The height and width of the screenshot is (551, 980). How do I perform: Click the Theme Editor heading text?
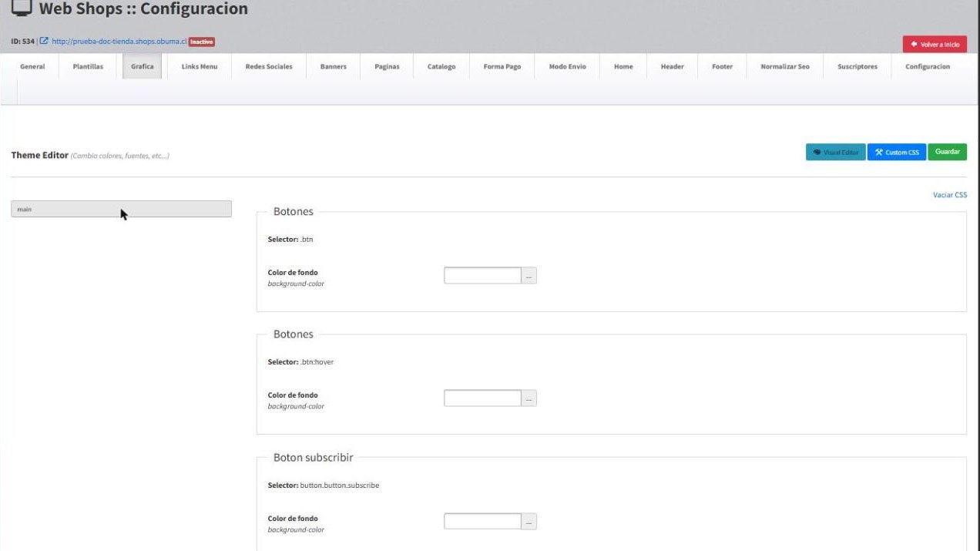pyautogui.click(x=39, y=155)
